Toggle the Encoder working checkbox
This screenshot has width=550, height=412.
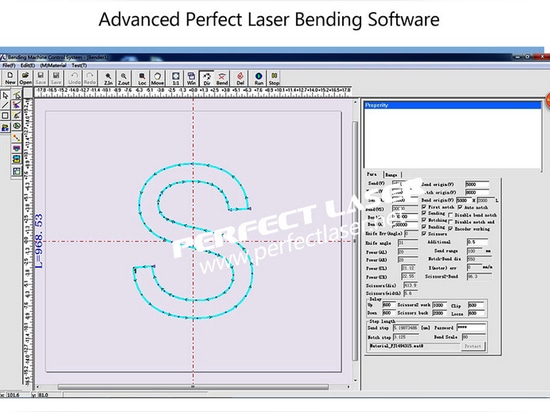pyautogui.click(x=451, y=229)
